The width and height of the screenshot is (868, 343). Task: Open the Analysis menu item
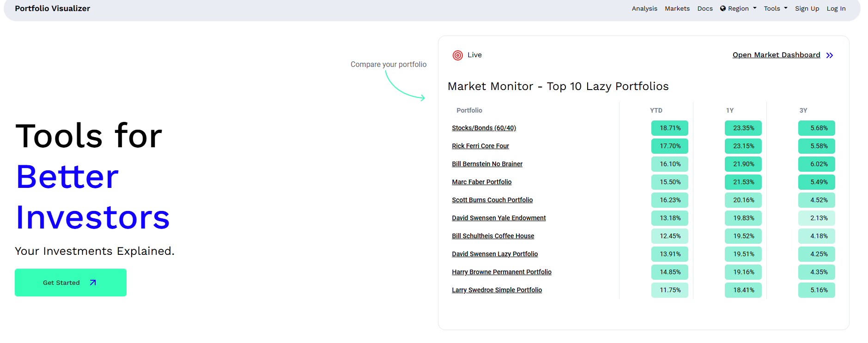point(644,8)
